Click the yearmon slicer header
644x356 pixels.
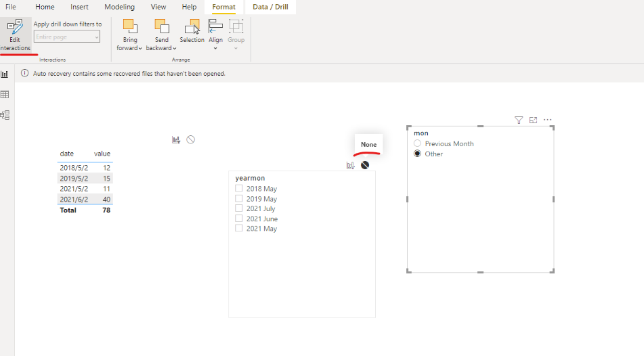(250, 178)
